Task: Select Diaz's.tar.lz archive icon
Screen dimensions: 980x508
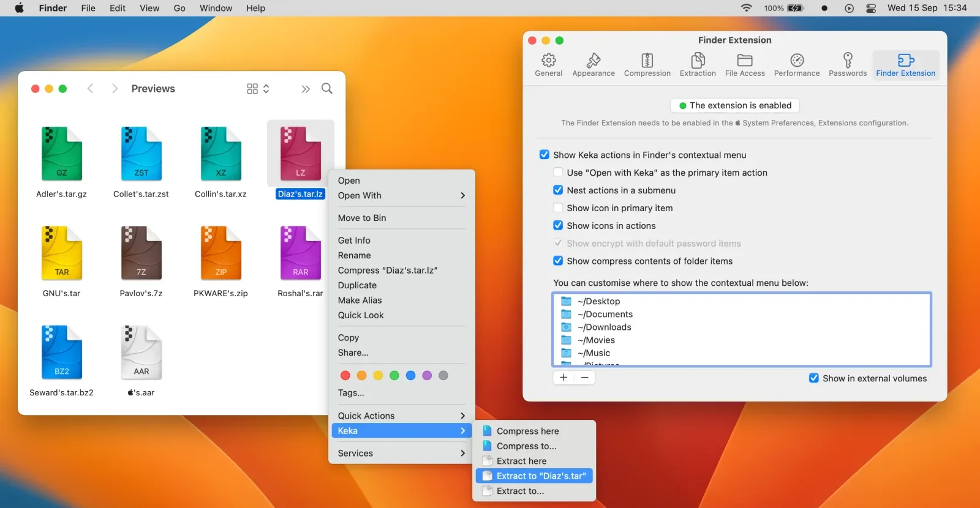Action: click(x=301, y=154)
